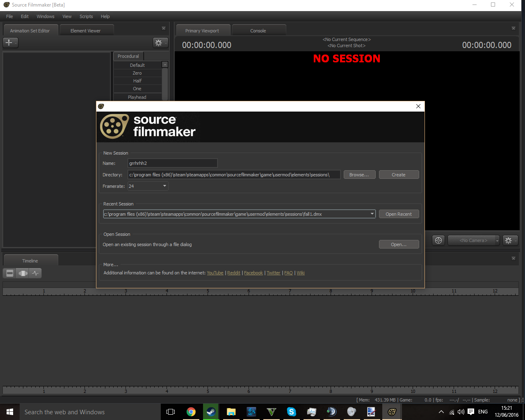
Task: Switch to the Primary Viewport tab
Action: coord(202,30)
